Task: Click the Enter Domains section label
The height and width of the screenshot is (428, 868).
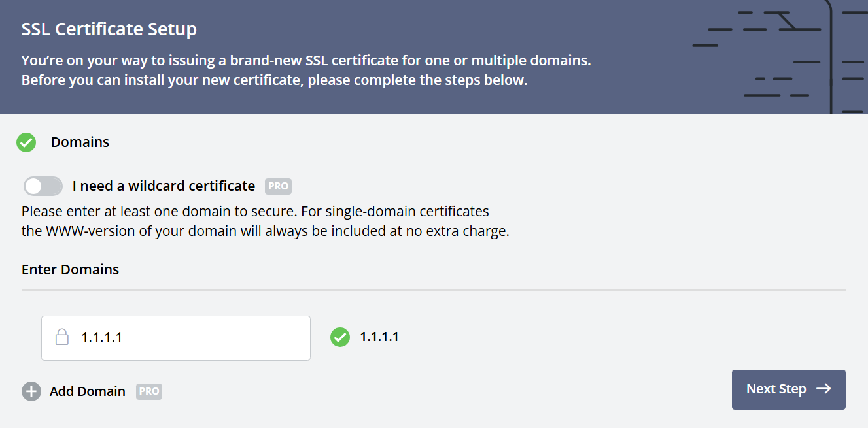Action: pos(70,269)
